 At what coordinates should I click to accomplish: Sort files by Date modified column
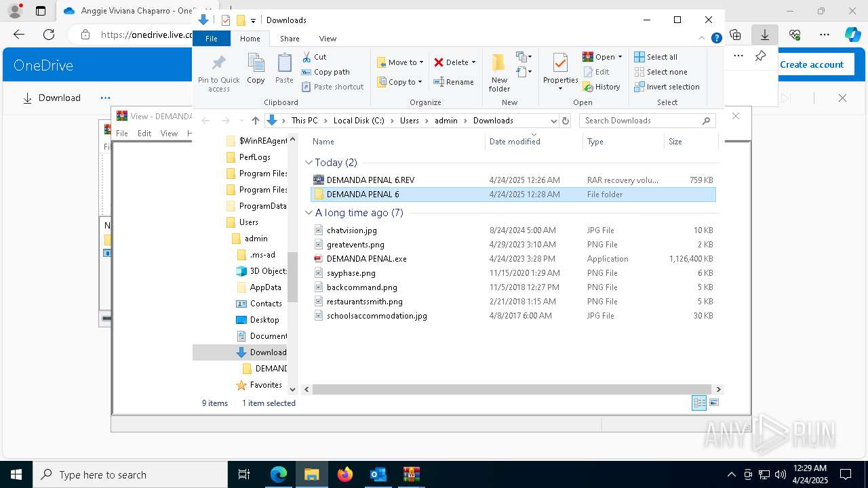[534, 142]
